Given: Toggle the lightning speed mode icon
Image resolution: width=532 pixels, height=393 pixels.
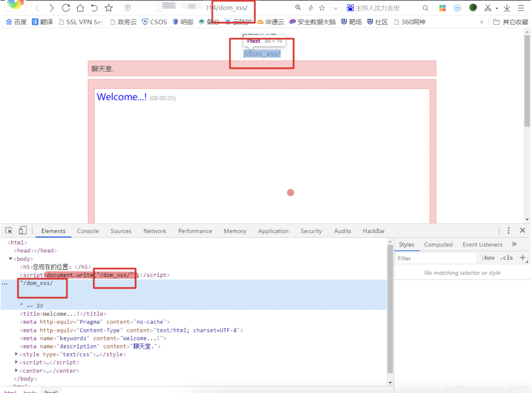Looking at the screenshot, I should pos(310,8).
